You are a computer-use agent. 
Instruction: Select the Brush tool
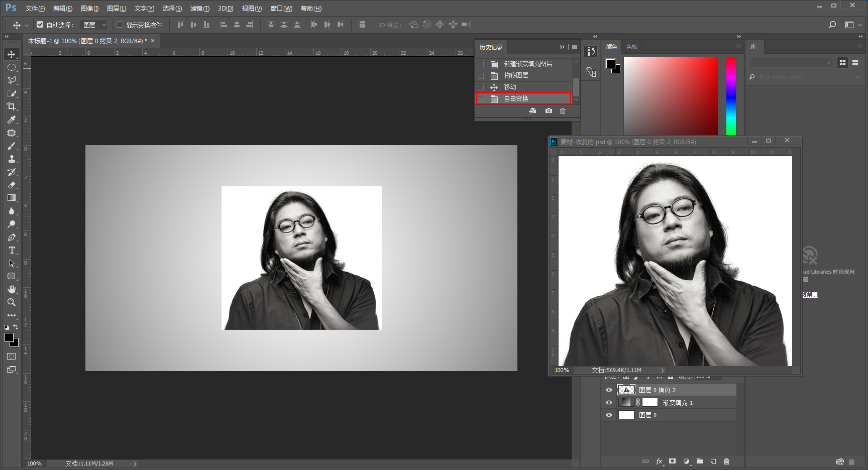tap(12, 146)
